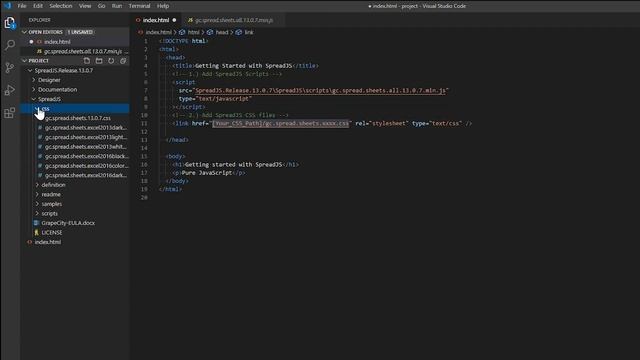This screenshot has width=640, height=360.
Task: Open the Extensions view
Action: coord(10,112)
